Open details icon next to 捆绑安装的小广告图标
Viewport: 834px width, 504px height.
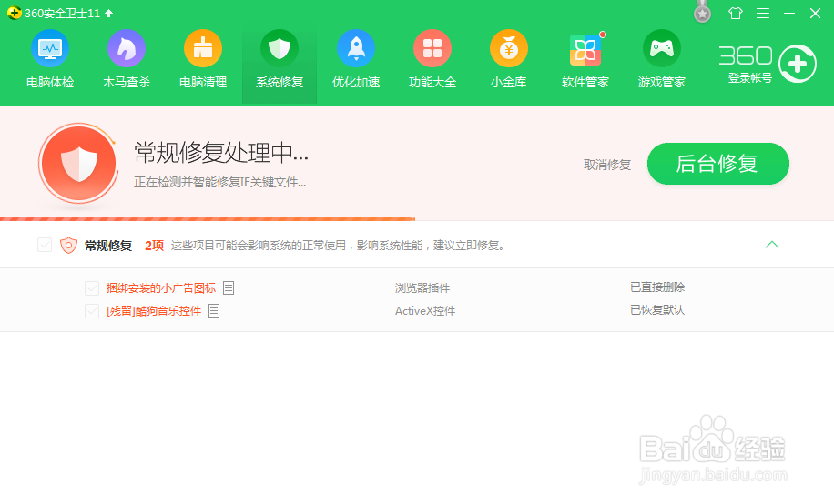pyautogui.click(x=229, y=288)
